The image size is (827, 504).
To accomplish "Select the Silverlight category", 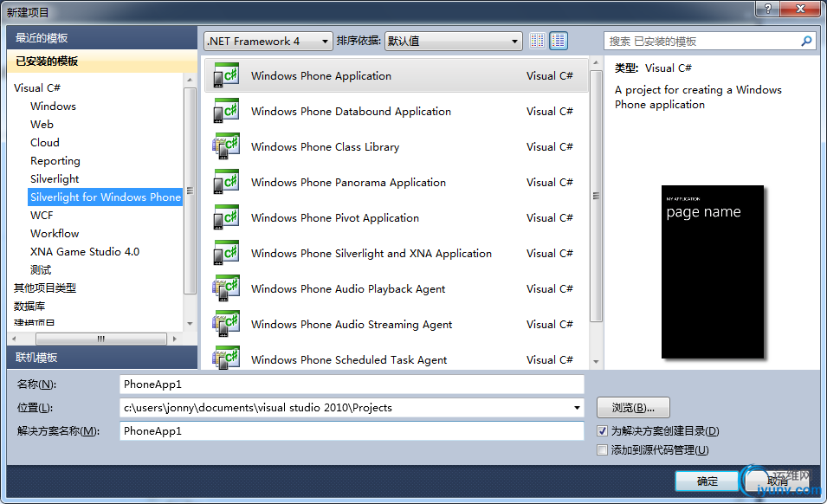I will pyautogui.click(x=55, y=178).
